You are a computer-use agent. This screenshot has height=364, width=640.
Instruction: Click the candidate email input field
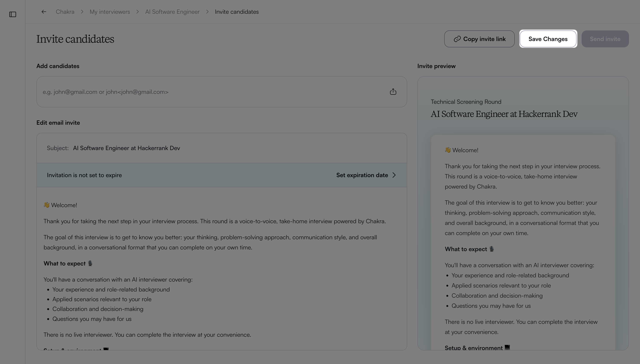(222, 92)
